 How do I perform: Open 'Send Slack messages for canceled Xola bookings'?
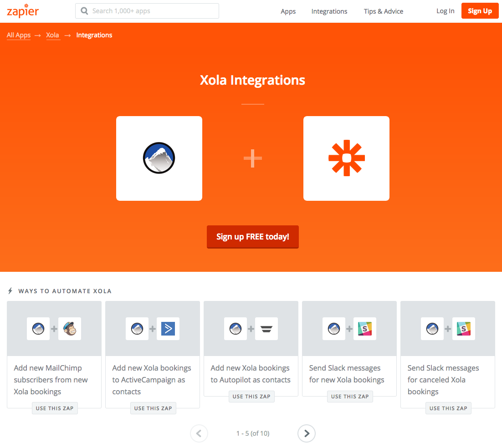pyautogui.click(x=443, y=380)
